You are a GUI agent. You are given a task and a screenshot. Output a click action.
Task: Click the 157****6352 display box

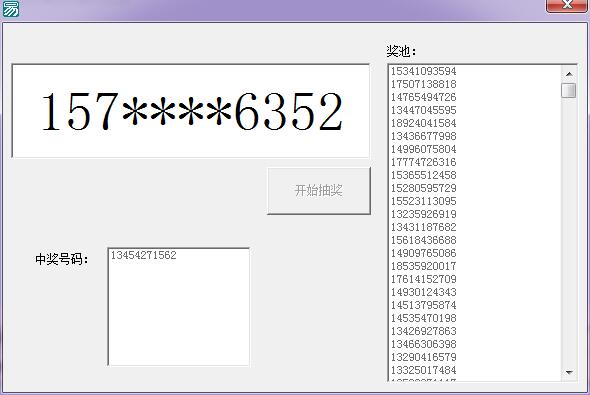(x=191, y=111)
